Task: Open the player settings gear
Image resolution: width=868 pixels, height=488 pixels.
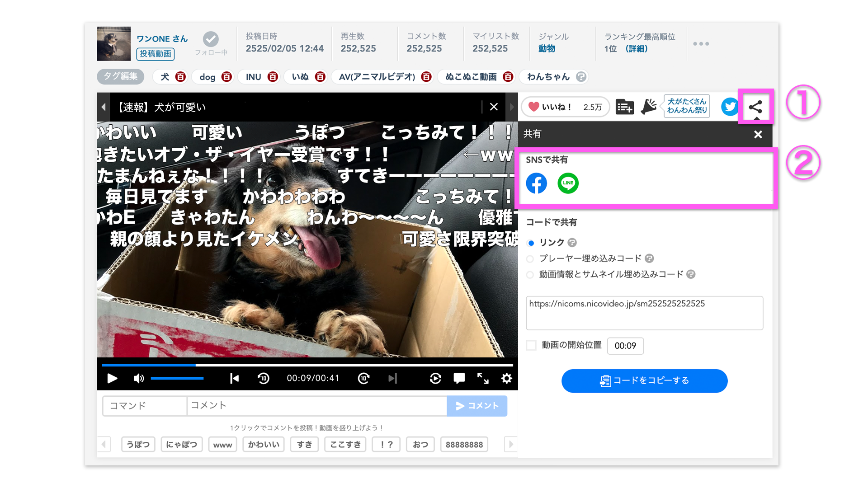Action: [x=507, y=378]
